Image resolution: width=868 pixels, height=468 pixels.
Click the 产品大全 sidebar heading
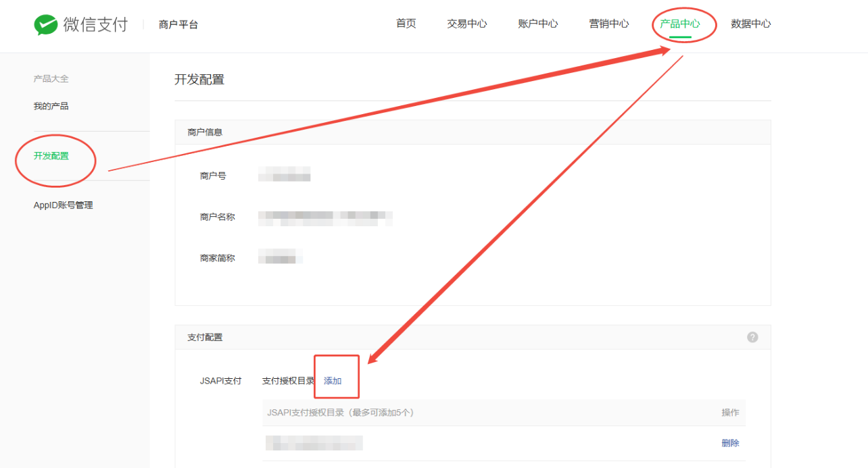(51, 79)
